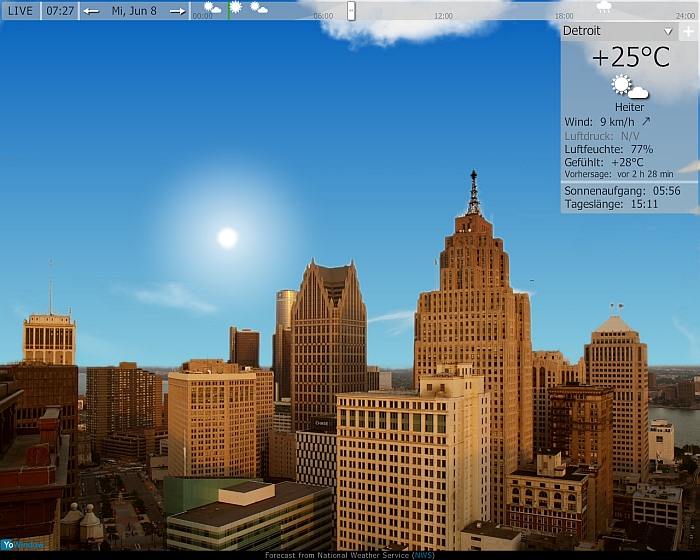Click the wind direction arrow icon
Image resolution: width=700 pixels, height=560 pixels.
tap(646, 121)
